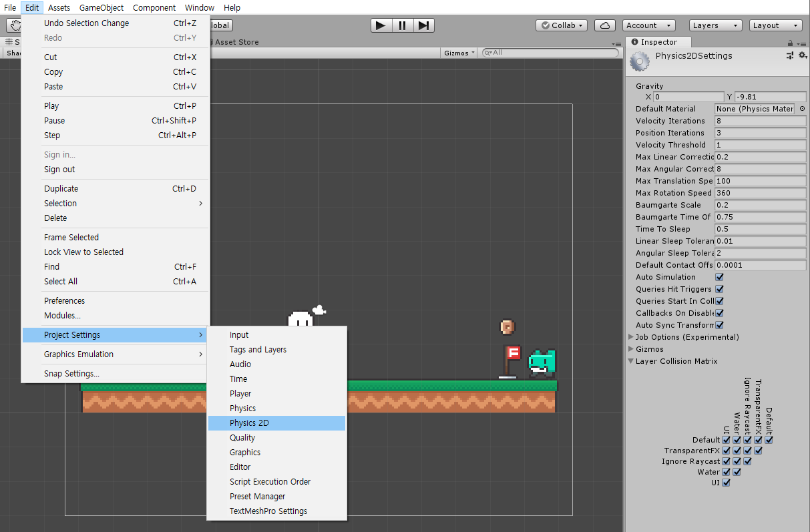
Task: Choose Physics 2D from Project Settings submenu
Action: (x=276, y=423)
